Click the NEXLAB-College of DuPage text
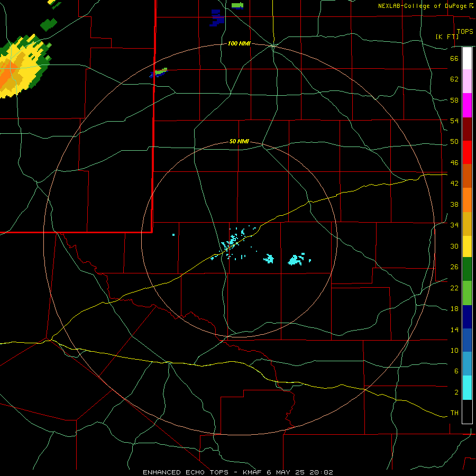The height and width of the screenshot is (476, 476). coord(422,6)
